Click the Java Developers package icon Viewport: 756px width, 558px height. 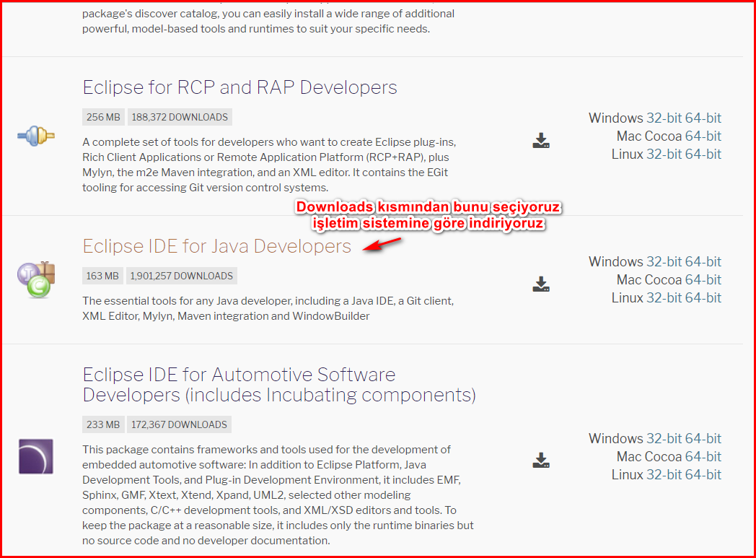coord(36,279)
